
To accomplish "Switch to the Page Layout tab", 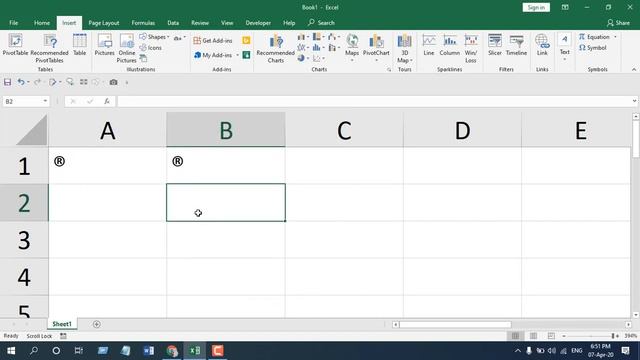I will click(x=104, y=23).
